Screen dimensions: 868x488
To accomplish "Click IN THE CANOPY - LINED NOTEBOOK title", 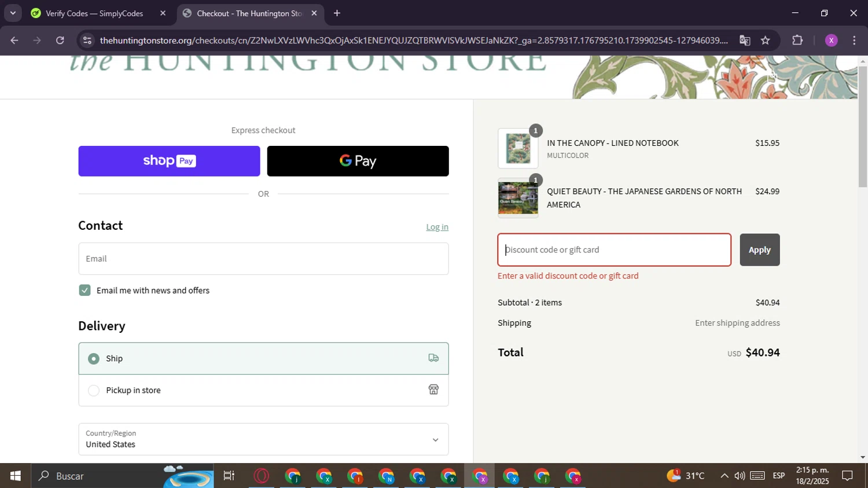I will click(x=613, y=143).
